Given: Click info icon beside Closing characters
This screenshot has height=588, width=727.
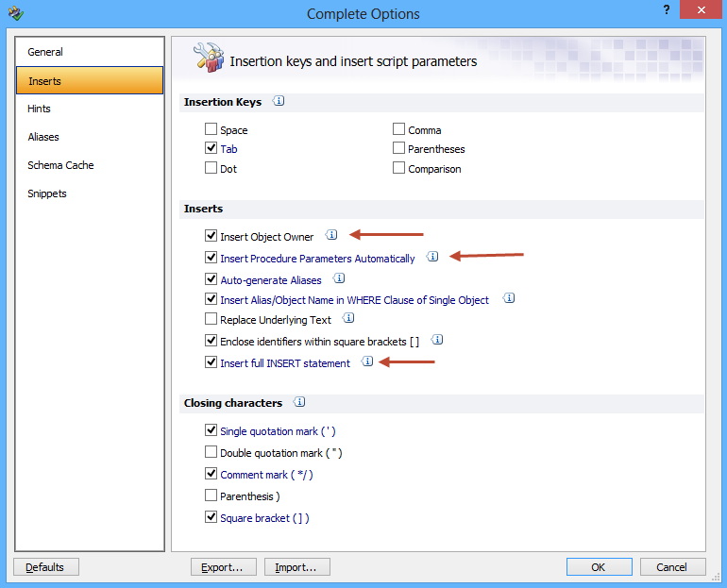Looking at the screenshot, I should [299, 402].
